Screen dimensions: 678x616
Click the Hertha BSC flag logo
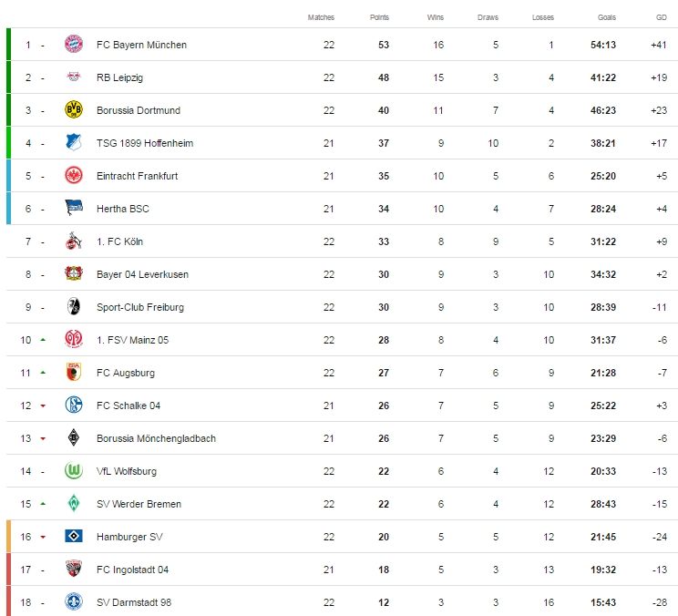point(74,209)
